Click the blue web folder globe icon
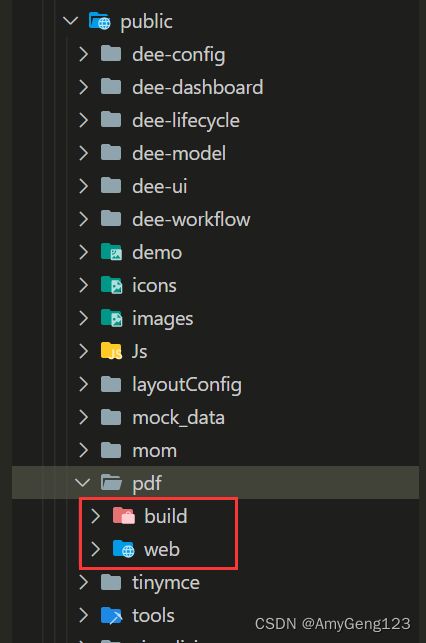The height and width of the screenshot is (643, 426). click(x=124, y=549)
